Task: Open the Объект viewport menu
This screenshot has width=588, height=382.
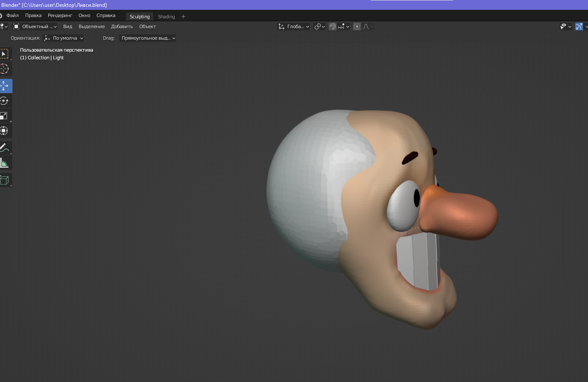Action: (x=147, y=26)
